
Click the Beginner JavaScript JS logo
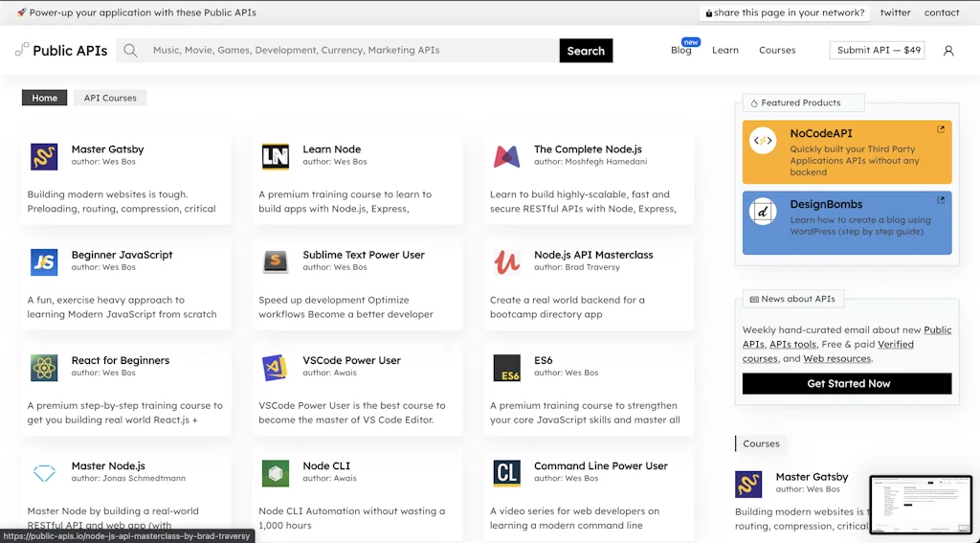pyautogui.click(x=44, y=262)
